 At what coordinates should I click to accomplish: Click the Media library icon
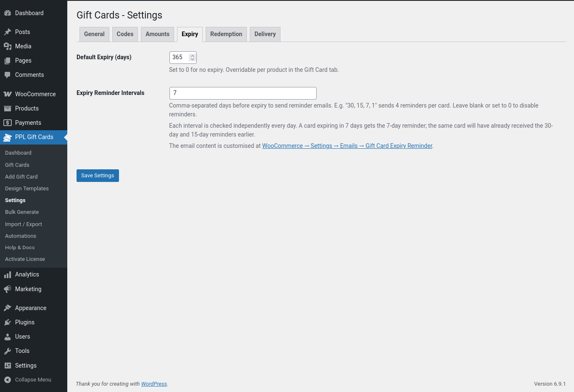point(8,46)
